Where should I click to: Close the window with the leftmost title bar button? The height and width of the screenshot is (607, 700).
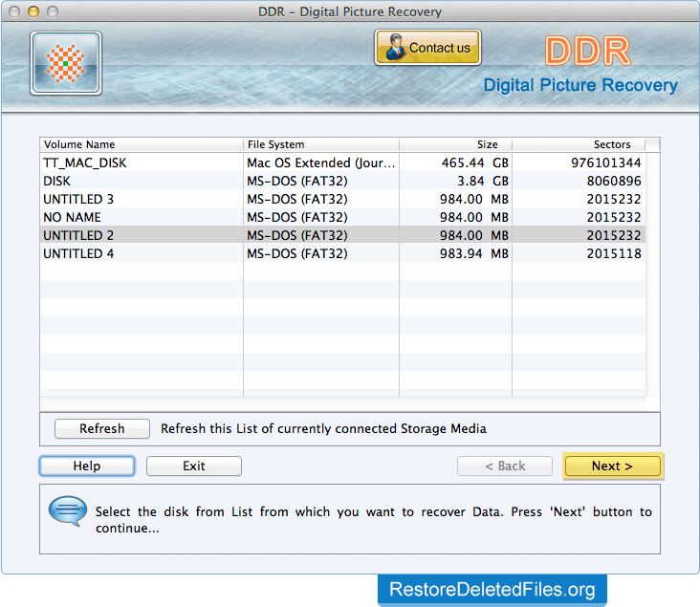[14, 11]
